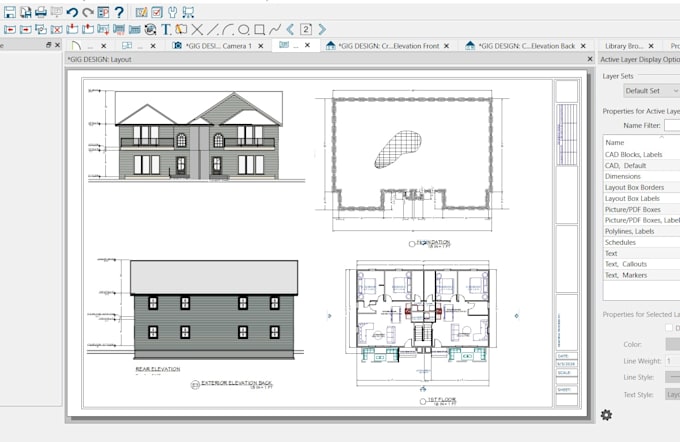Select the 'Picture/PDF Boxes' layer row

coord(641,209)
